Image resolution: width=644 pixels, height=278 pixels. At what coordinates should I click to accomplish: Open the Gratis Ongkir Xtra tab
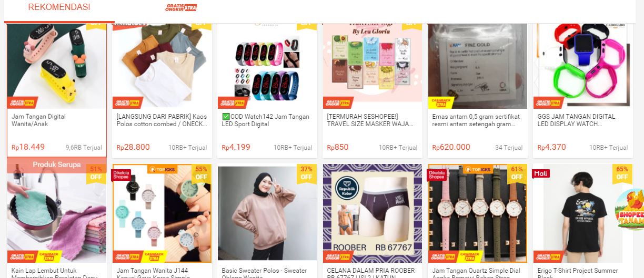181,8
